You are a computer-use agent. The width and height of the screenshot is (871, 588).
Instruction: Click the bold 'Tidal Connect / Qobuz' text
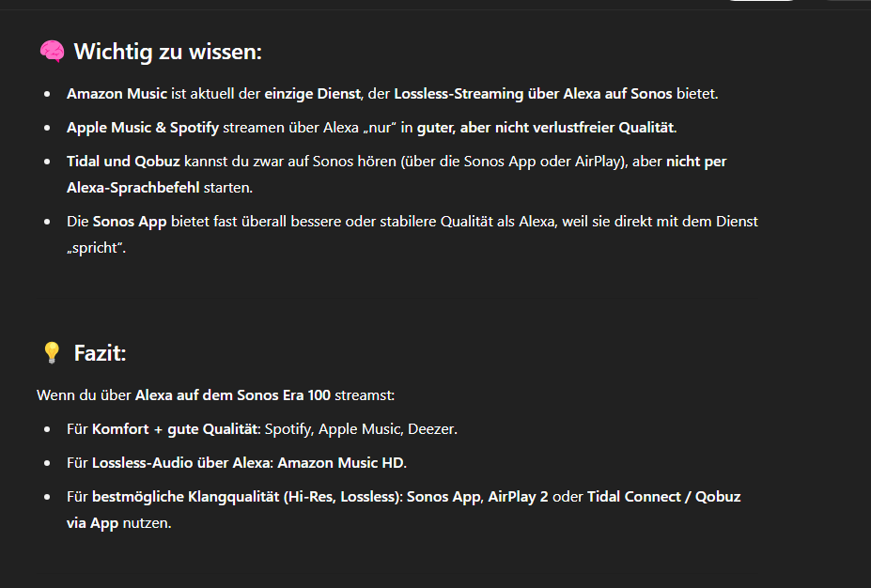pos(663,496)
